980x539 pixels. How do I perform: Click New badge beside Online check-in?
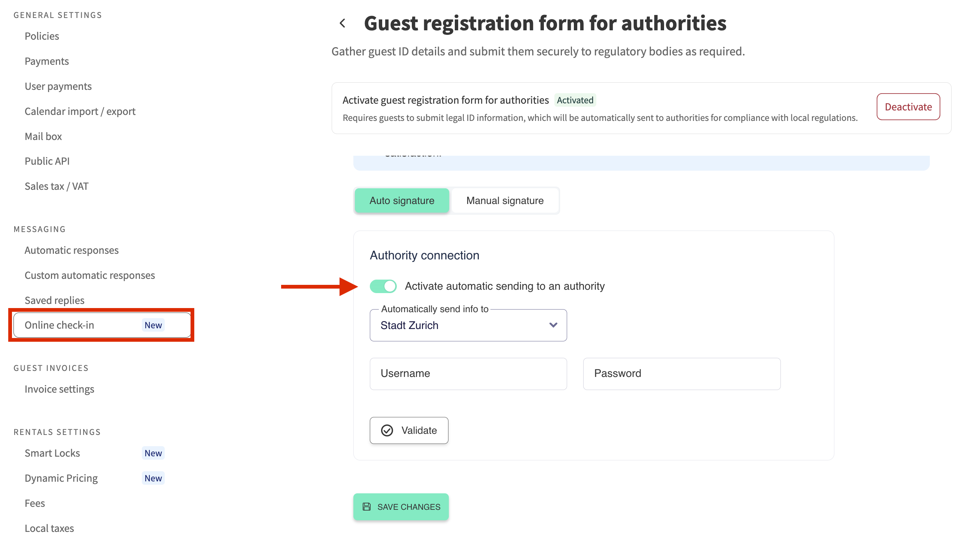coord(153,325)
